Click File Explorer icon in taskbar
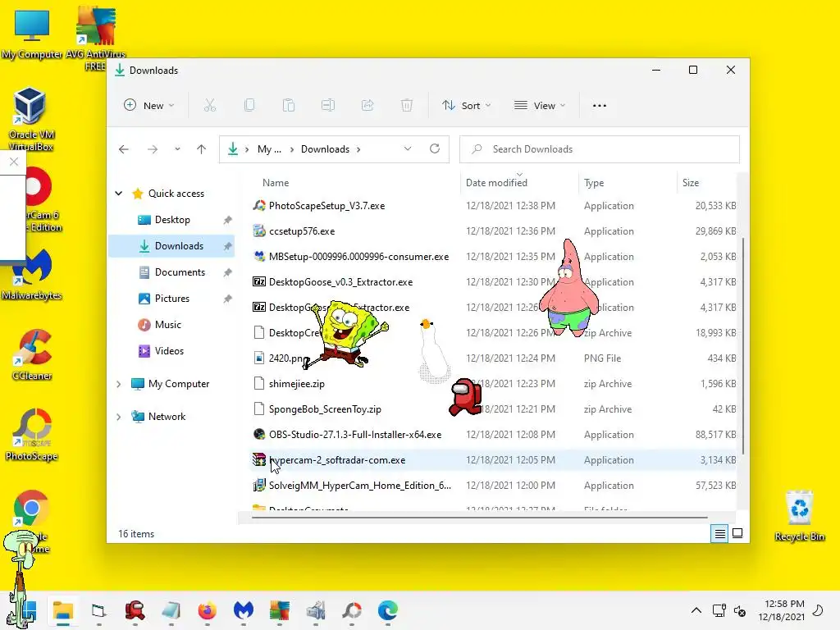This screenshot has height=630, width=840. [63, 610]
